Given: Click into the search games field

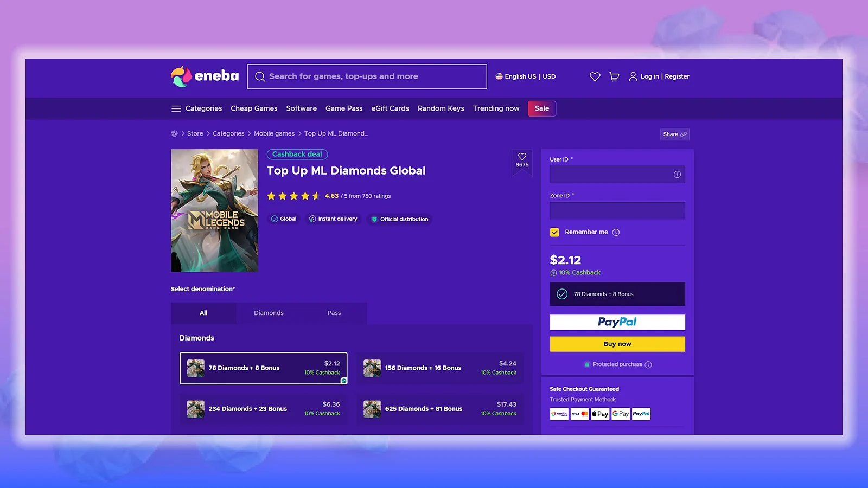Looking at the screenshot, I should 367,76.
